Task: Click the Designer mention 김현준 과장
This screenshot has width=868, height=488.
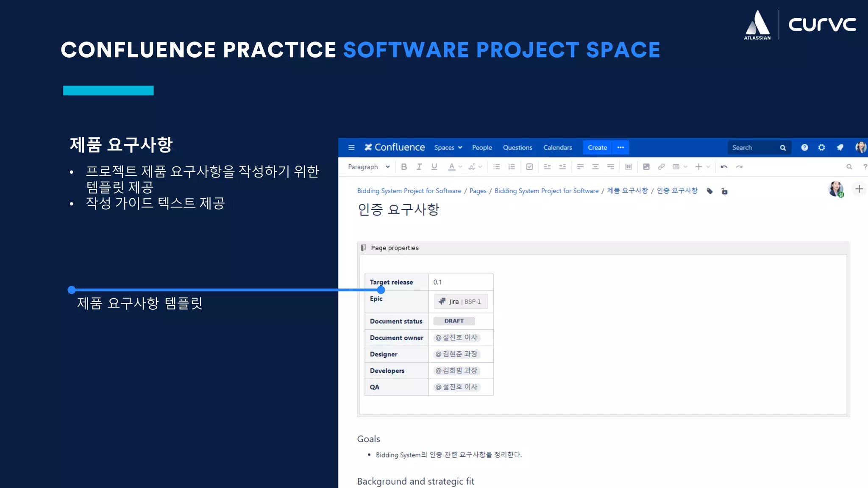Action: coord(456,354)
